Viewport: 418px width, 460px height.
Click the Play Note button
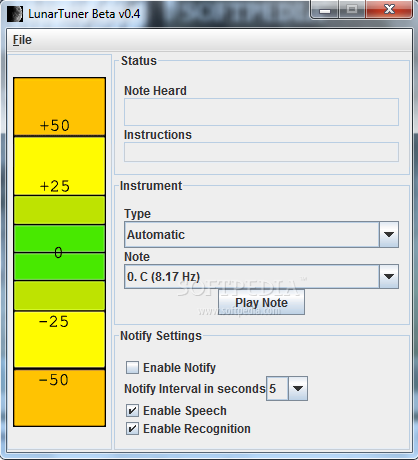pos(261,302)
